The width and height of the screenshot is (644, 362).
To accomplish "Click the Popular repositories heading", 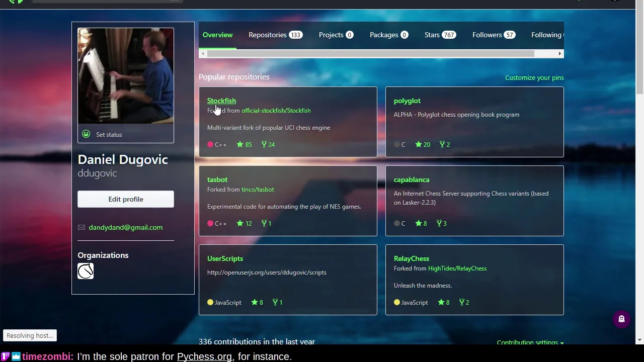I will (234, 76).
